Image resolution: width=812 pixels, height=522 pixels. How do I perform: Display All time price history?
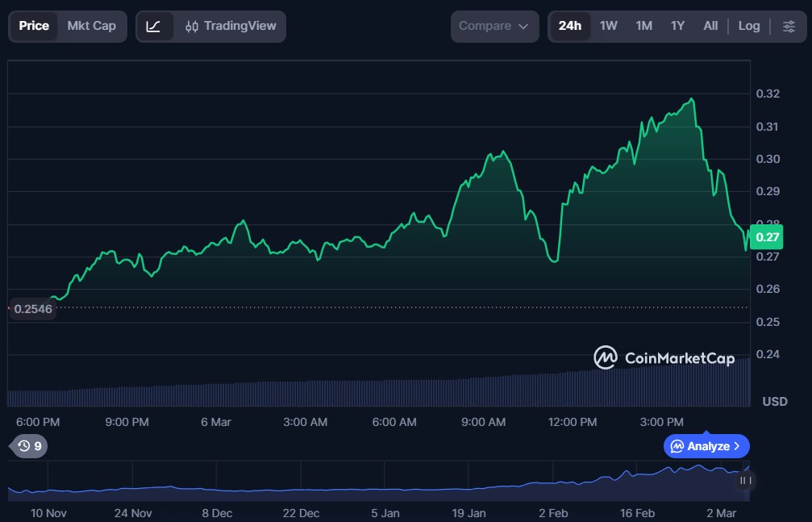click(710, 26)
